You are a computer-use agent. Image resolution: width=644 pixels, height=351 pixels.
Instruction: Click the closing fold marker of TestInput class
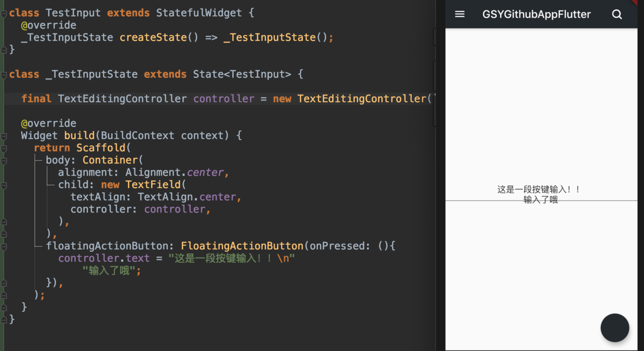click(4, 50)
